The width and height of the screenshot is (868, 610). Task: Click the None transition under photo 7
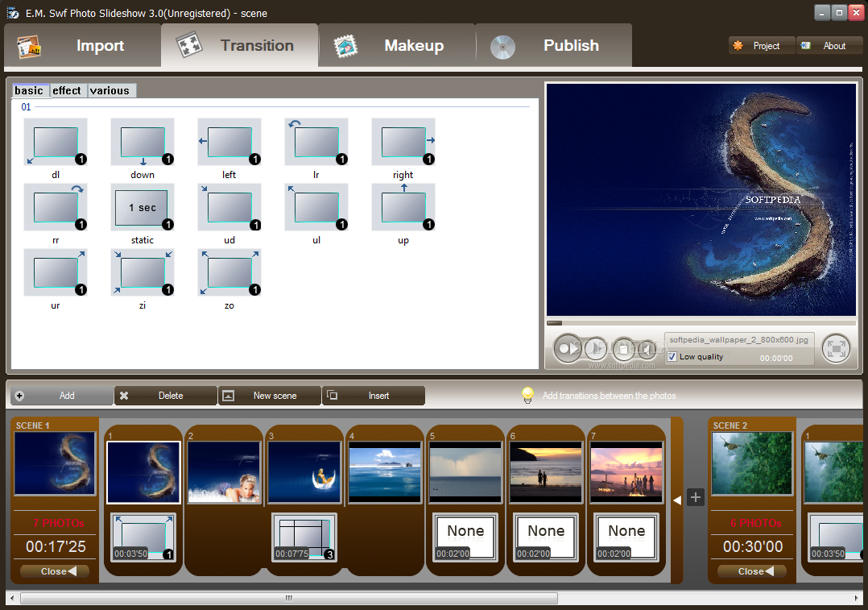[626, 537]
